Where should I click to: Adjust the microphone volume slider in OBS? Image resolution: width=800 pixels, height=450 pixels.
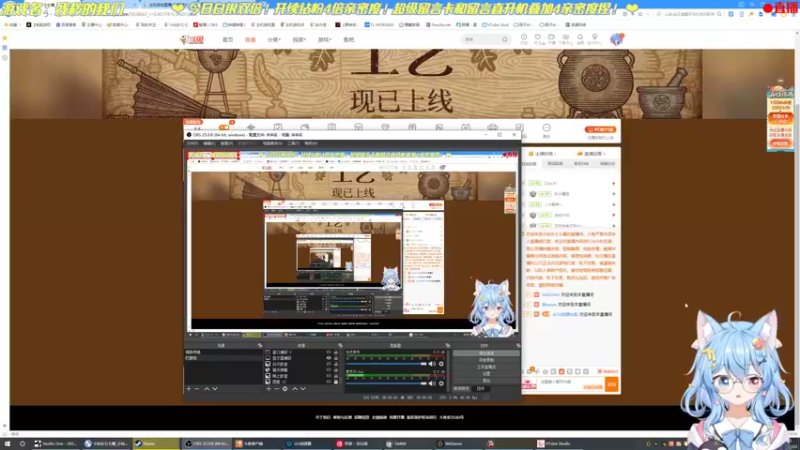point(386,383)
